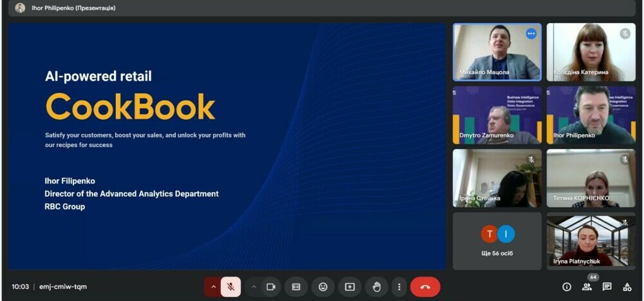Select Ihor Philipenko's video tile
The height and width of the screenshot is (301, 644).
pyautogui.click(x=591, y=115)
